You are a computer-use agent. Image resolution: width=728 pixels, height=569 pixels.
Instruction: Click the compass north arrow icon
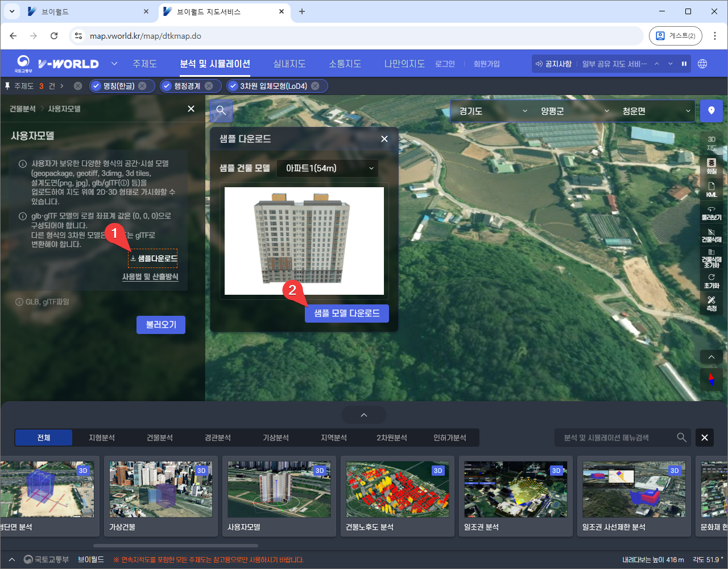(x=711, y=379)
